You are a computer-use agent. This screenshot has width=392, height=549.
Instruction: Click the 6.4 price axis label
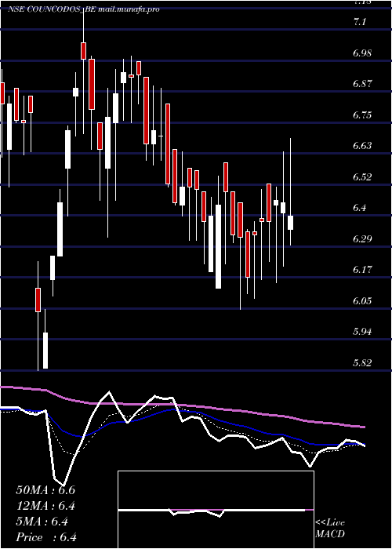click(360, 208)
